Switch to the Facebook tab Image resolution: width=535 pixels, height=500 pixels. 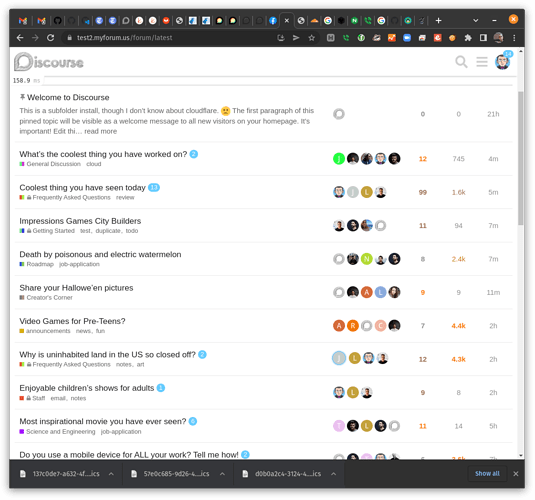pyautogui.click(x=273, y=20)
